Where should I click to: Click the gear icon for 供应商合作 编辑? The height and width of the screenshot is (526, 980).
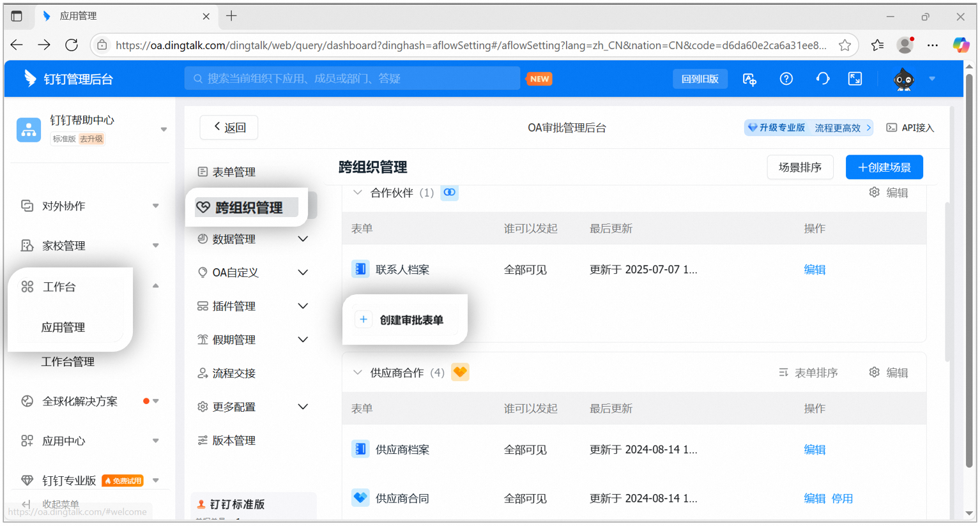pyautogui.click(x=874, y=372)
